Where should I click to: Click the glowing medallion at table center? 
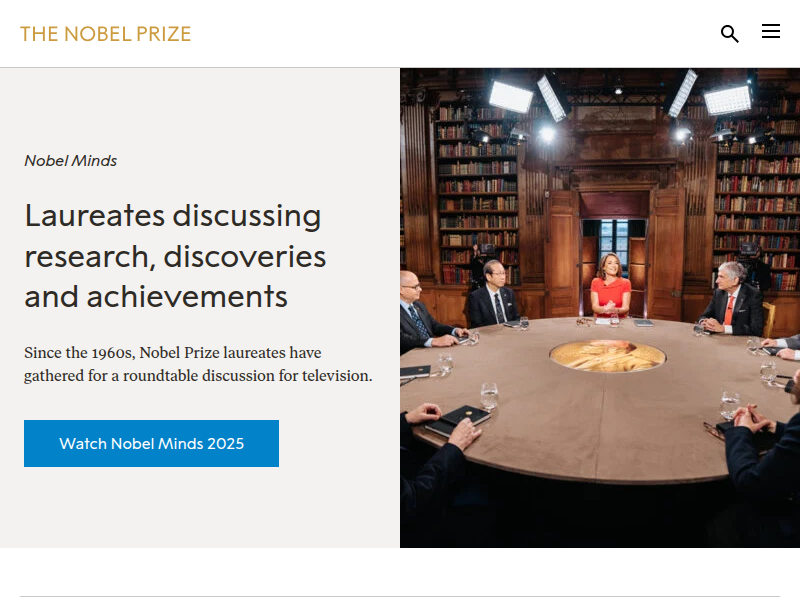607,354
